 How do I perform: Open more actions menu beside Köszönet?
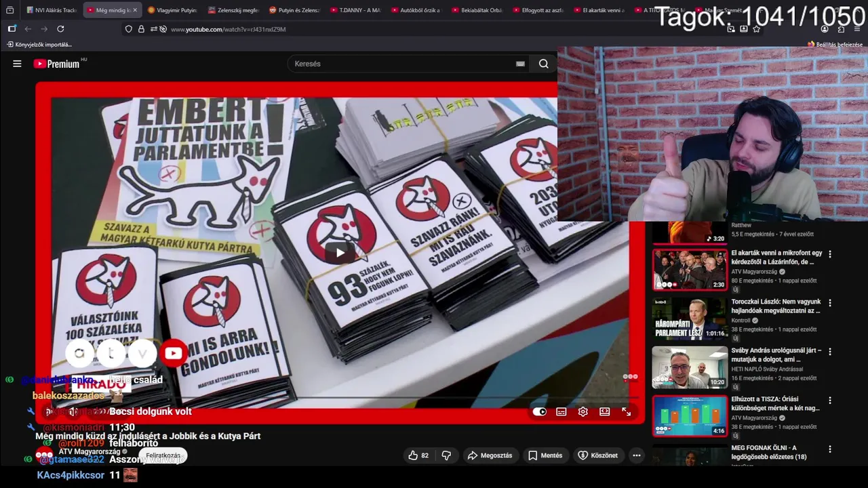(636, 455)
